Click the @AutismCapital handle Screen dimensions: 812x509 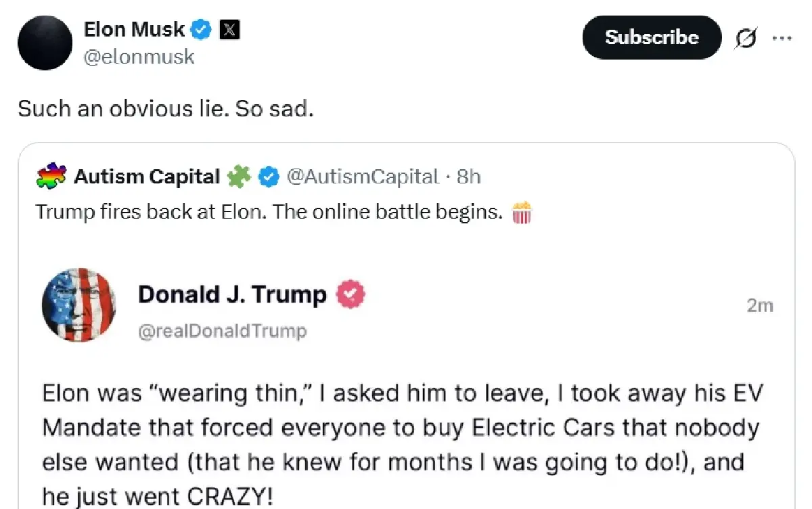click(363, 177)
